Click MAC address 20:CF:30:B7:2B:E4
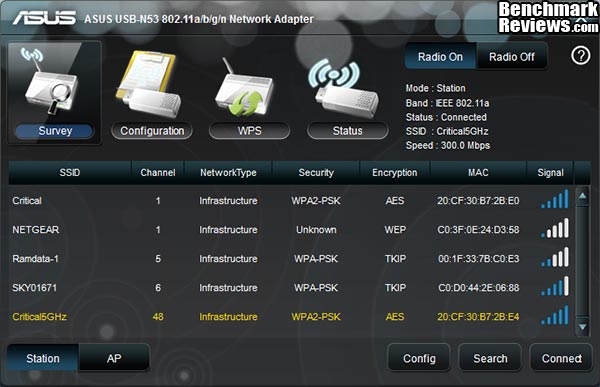This screenshot has width=600, height=387. [478, 317]
